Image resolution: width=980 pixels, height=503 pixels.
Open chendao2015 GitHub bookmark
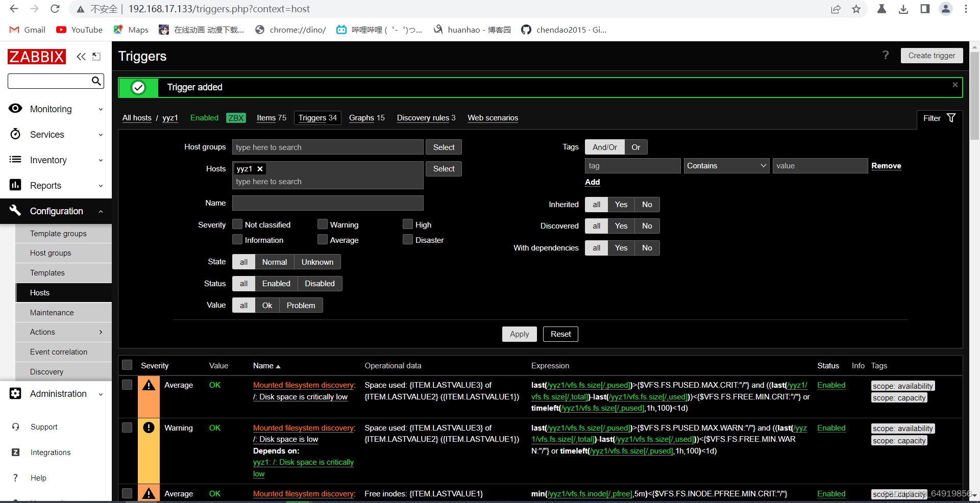[x=564, y=30]
